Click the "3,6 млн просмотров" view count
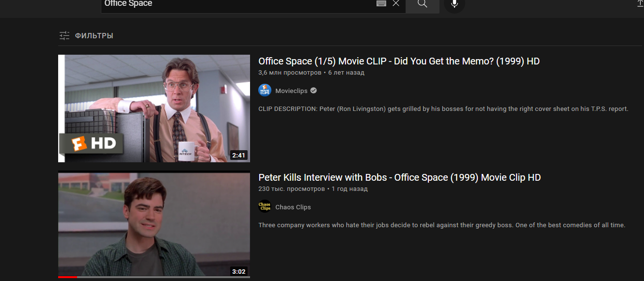This screenshot has height=281, width=644. point(290,73)
